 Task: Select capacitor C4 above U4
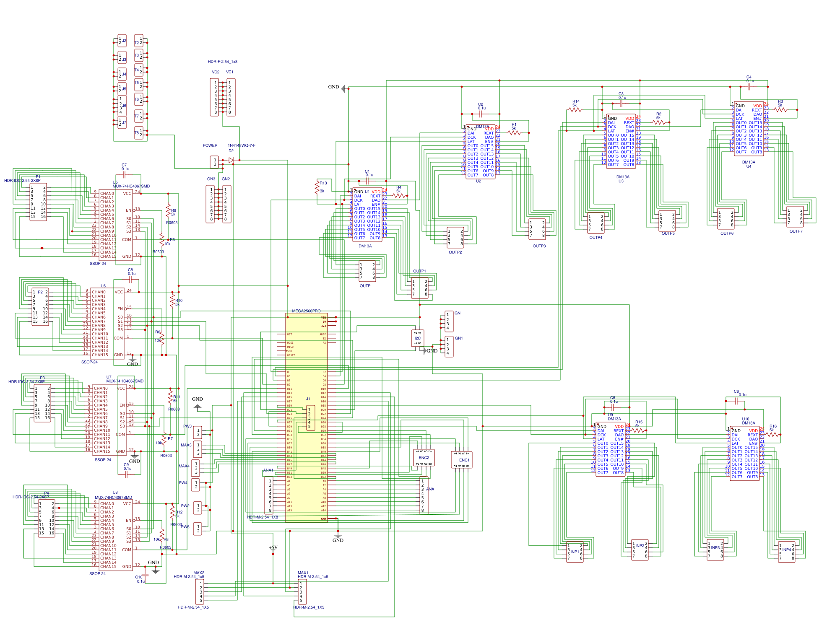(749, 87)
